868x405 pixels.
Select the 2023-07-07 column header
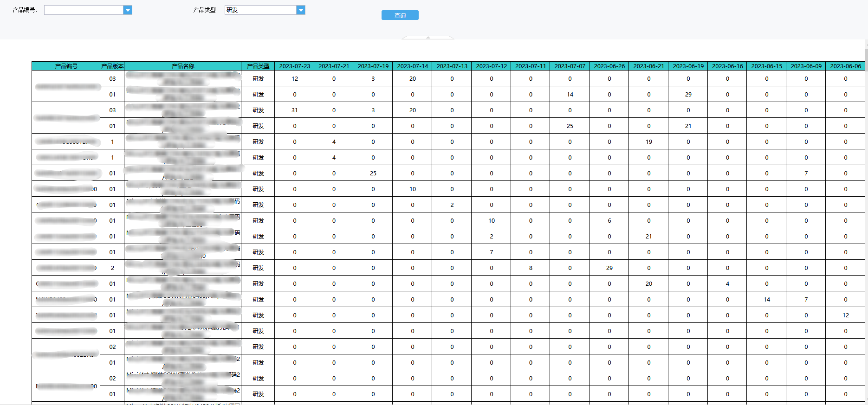pos(570,66)
